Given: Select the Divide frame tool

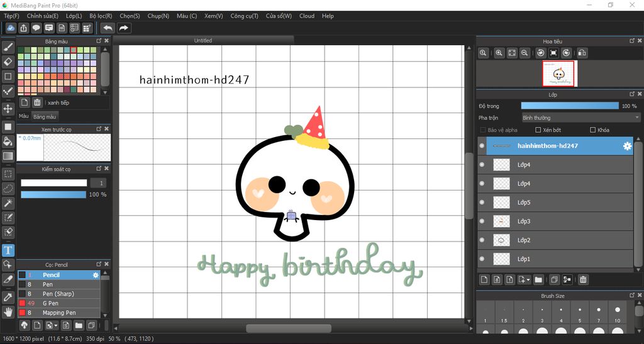Looking at the screenshot, I should [8, 279].
